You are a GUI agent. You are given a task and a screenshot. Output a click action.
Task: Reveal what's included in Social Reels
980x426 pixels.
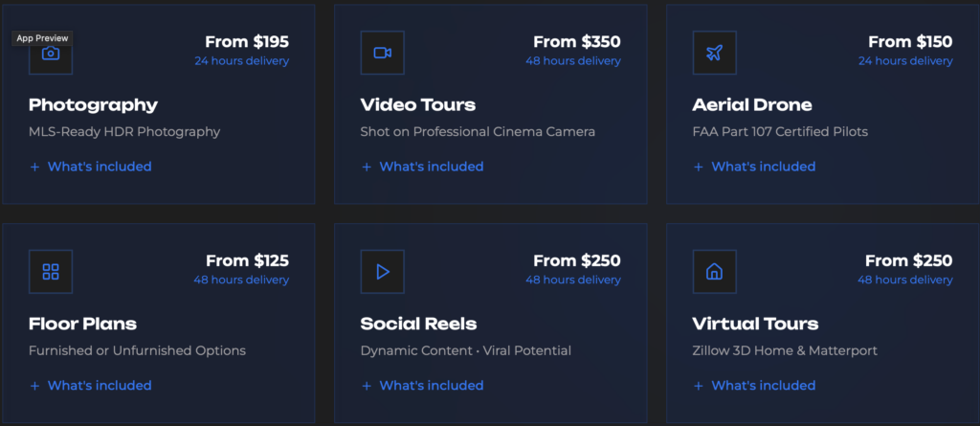click(422, 386)
